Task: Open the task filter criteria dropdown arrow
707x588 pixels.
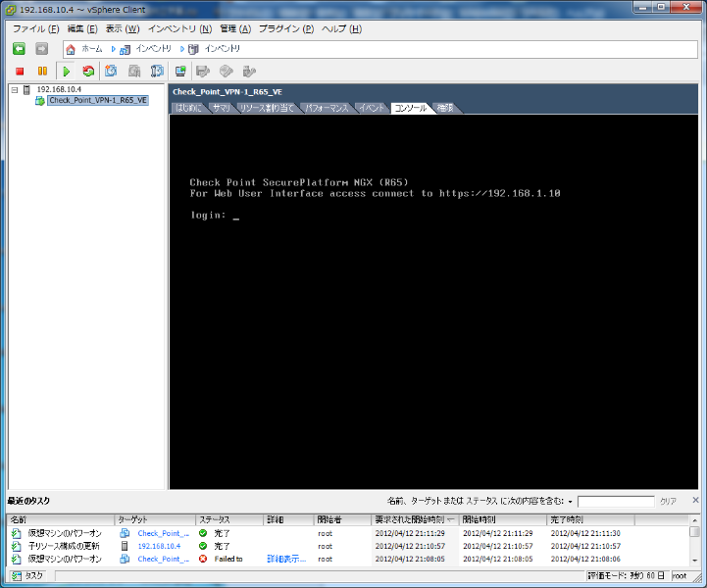Action: [x=571, y=502]
